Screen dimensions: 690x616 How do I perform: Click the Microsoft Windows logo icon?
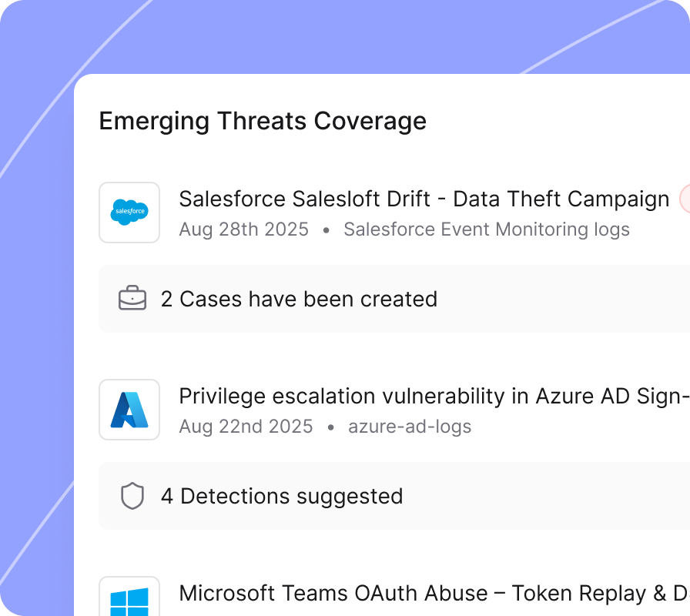click(x=129, y=601)
